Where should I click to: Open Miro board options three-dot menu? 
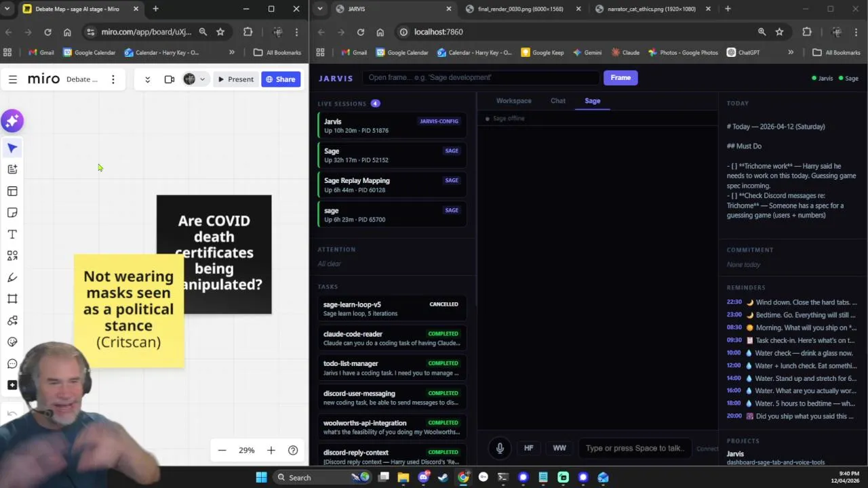tap(113, 79)
